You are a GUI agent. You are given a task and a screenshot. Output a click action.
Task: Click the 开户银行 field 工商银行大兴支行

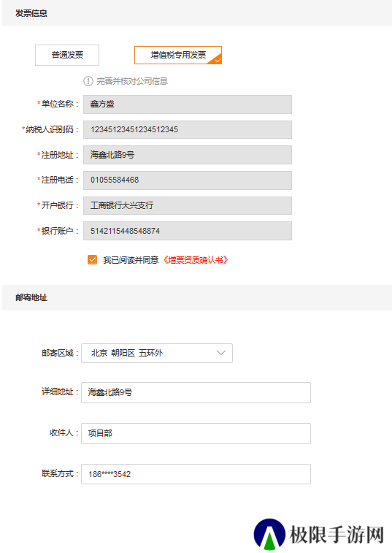click(x=188, y=205)
